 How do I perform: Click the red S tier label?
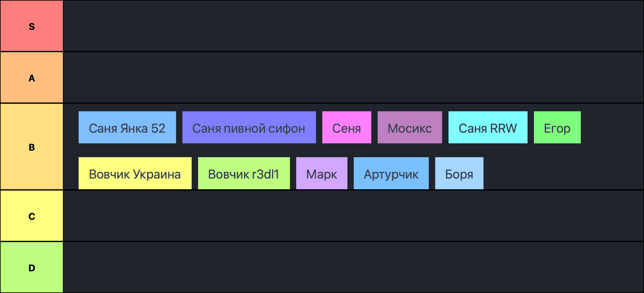coord(31,26)
